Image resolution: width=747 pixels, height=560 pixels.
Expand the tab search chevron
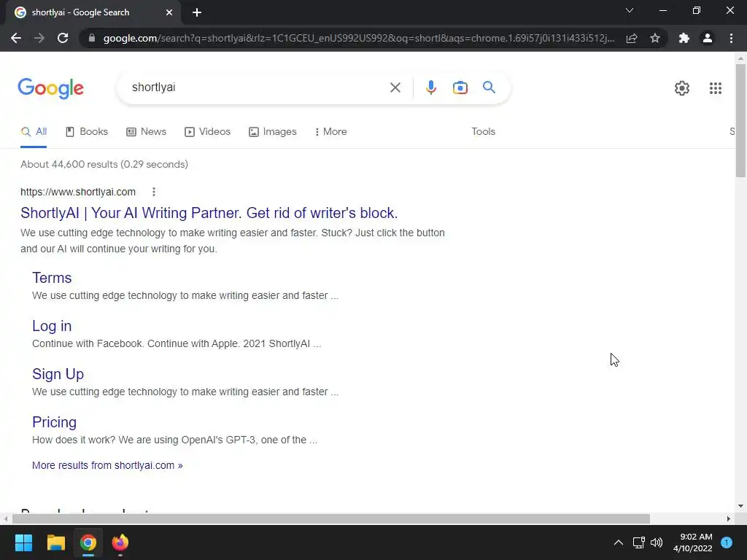point(630,10)
